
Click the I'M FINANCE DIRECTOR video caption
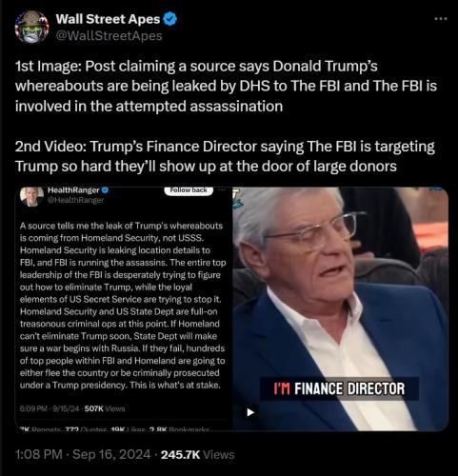pos(339,388)
